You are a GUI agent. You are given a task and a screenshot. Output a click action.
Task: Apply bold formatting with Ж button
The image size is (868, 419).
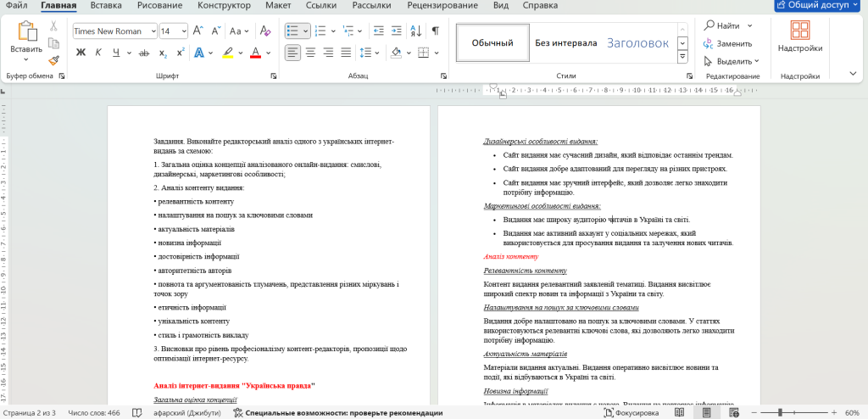(81, 53)
